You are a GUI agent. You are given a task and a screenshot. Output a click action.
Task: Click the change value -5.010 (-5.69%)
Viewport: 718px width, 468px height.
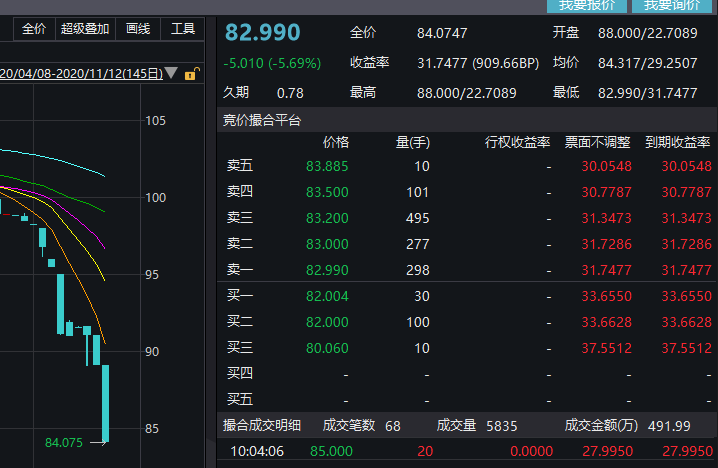(x=272, y=63)
